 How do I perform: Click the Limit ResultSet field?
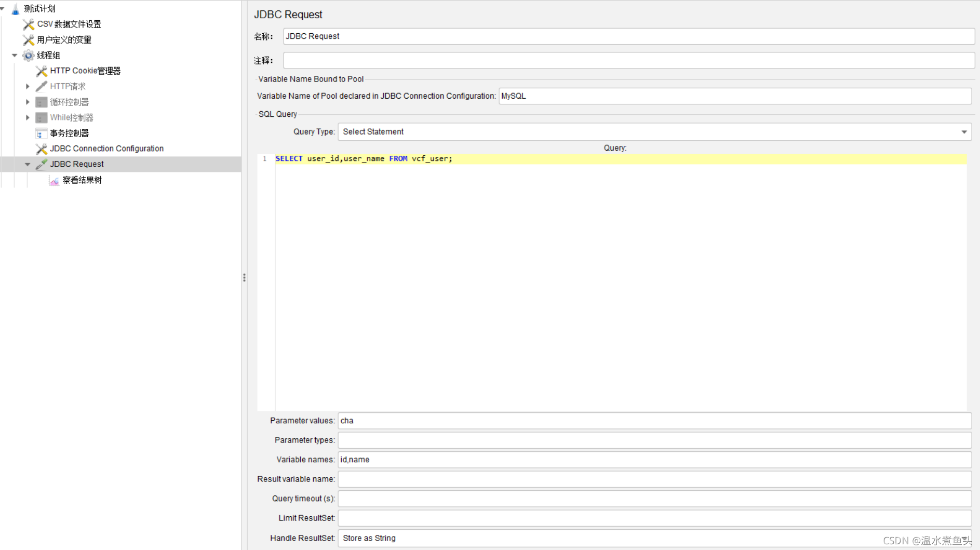[x=654, y=518]
